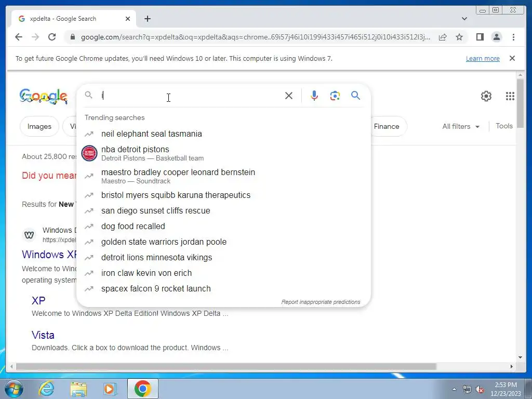Choose iron claw kevin von erich
532x399 pixels.
click(223, 273)
